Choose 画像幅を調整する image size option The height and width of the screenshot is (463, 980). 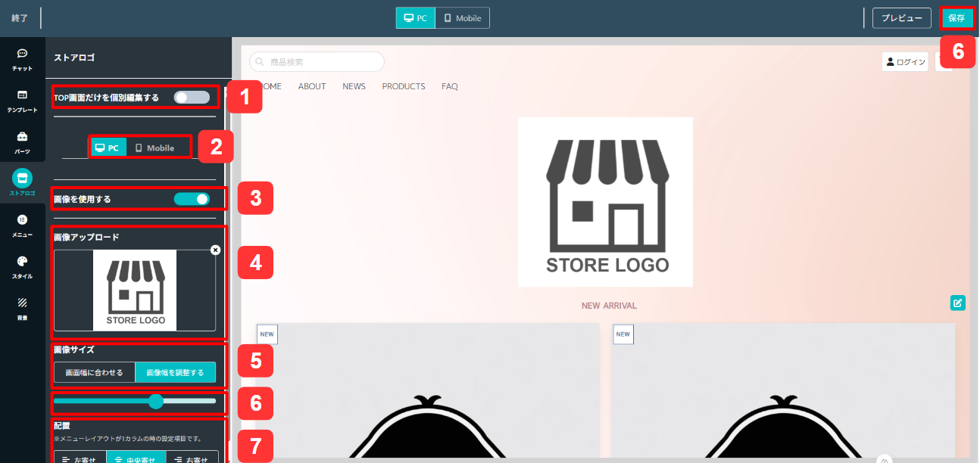[175, 372]
